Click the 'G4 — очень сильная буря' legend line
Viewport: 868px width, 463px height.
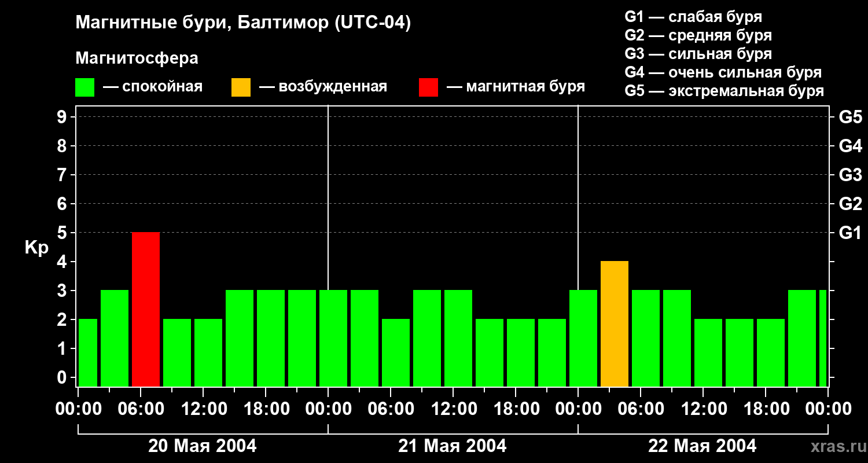[x=723, y=72]
